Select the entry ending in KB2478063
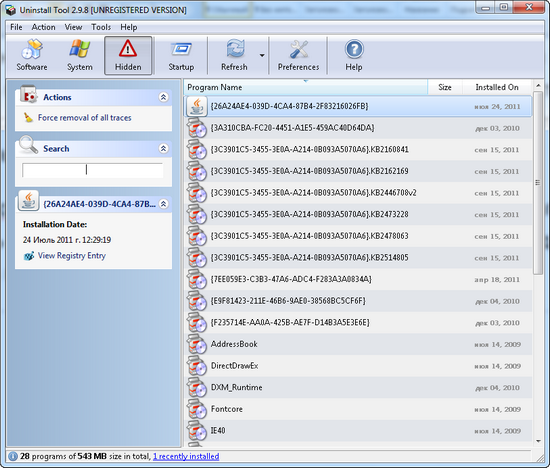This screenshot has height=468, width=550. click(x=358, y=236)
